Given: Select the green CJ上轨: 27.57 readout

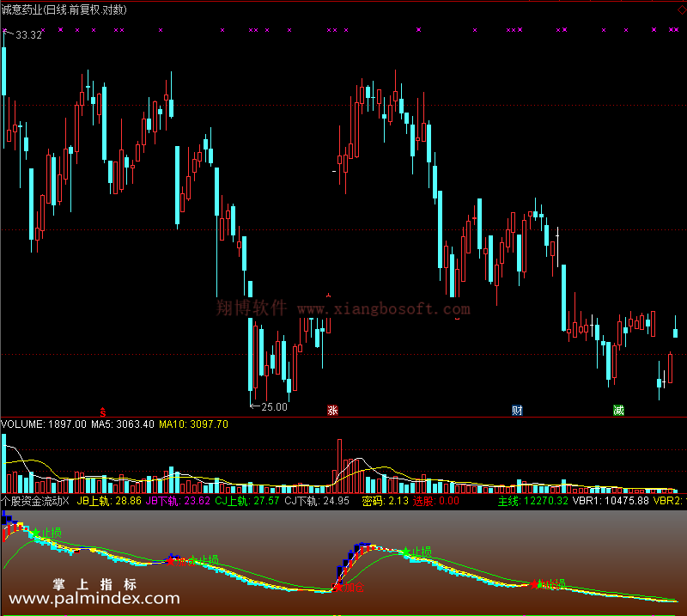Looking at the screenshot, I should 247,501.
